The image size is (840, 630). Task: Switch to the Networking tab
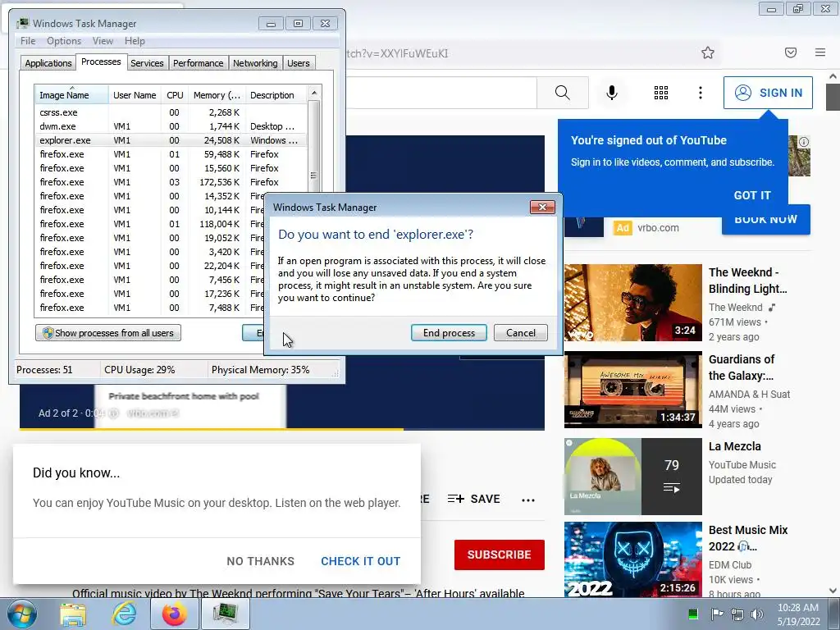click(255, 63)
